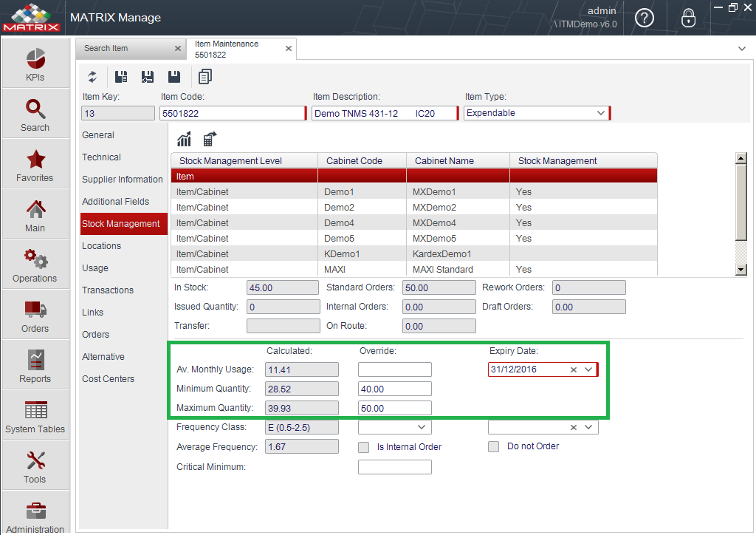
Task: Open the Tools sidebar section
Action: point(35,466)
